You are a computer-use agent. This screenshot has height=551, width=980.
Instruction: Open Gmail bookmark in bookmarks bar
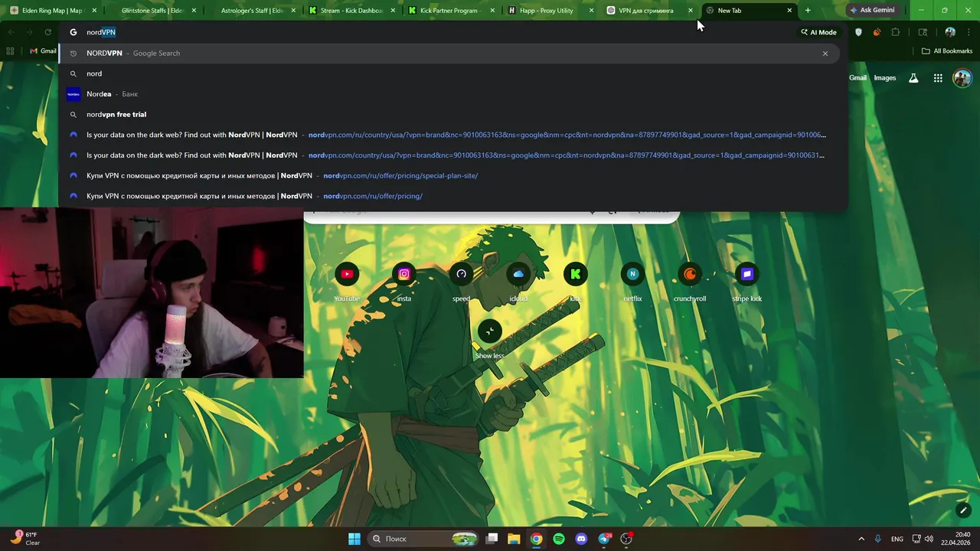click(43, 51)
